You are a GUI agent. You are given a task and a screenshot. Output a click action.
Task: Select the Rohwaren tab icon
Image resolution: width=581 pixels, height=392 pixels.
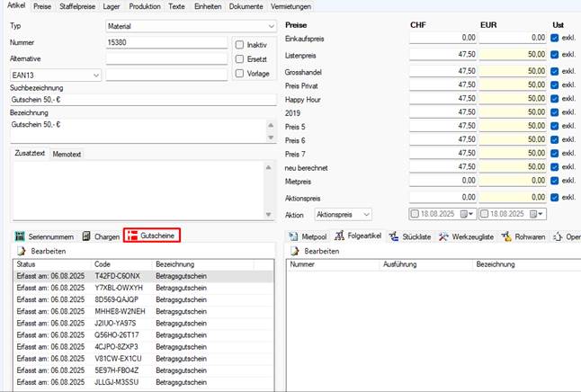point(506,236)
